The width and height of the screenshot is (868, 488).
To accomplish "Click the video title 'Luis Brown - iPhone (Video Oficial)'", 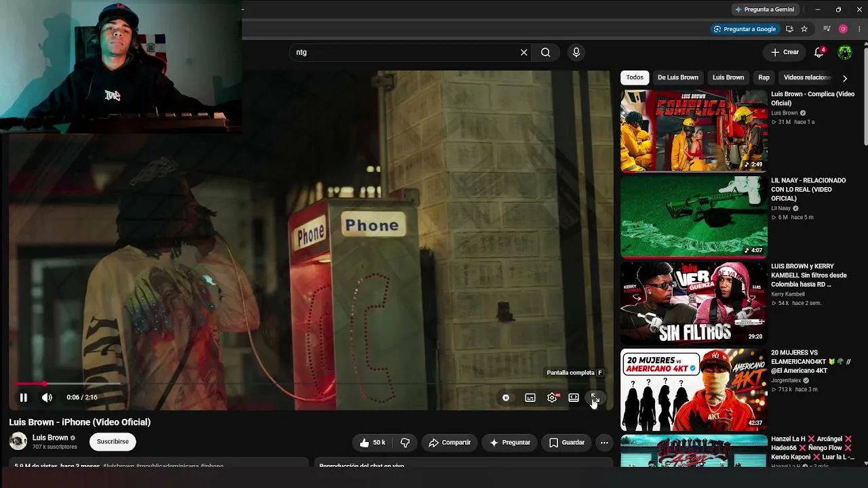I will (x=80, y=422).
